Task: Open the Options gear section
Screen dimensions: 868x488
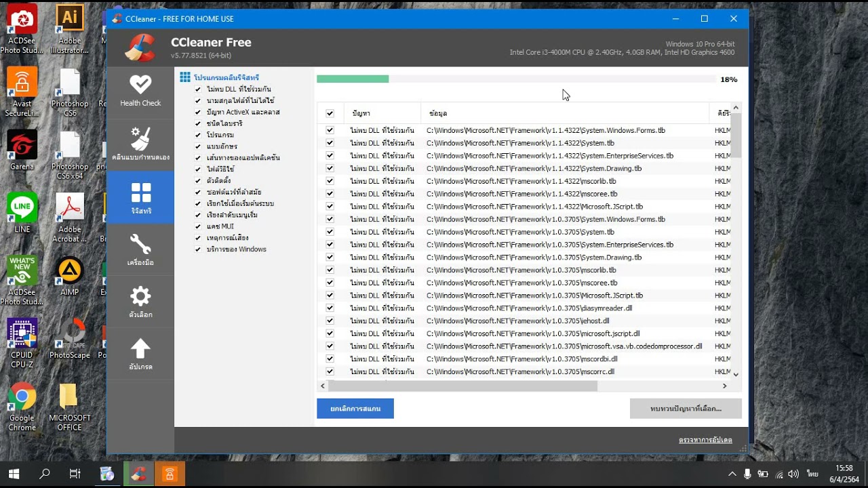Action: click(140, 301)
